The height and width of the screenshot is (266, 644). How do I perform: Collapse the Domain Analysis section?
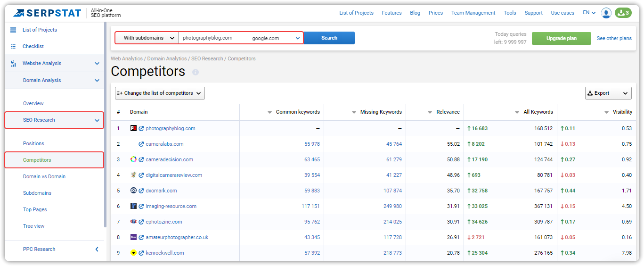tap(97, 80)
